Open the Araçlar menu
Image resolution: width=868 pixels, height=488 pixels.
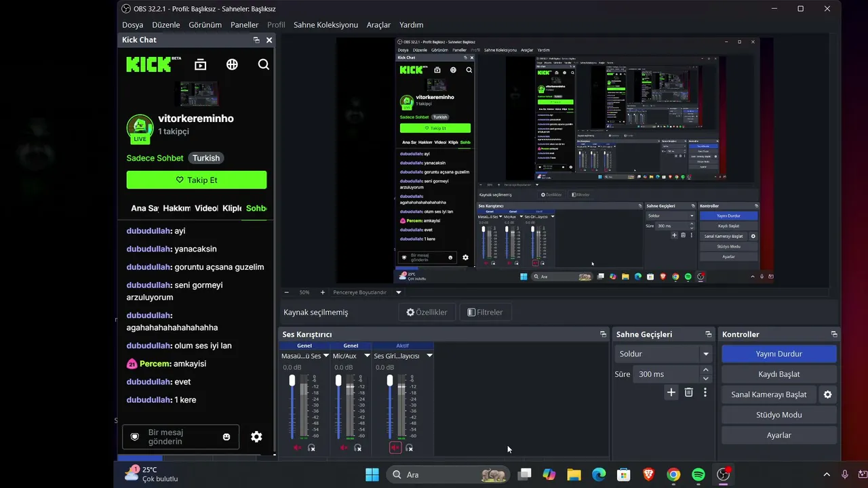point(378,25)
